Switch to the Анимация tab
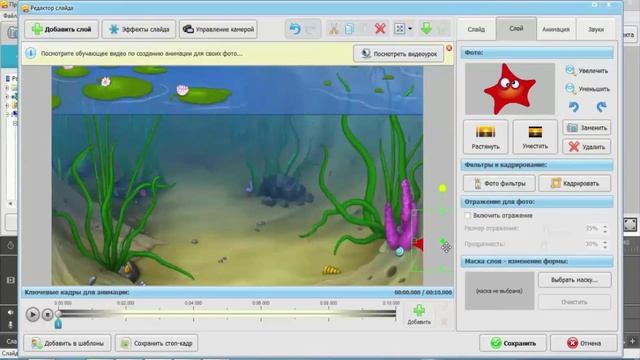The width and height of the screenshot is (640, 360). point(556,29)
